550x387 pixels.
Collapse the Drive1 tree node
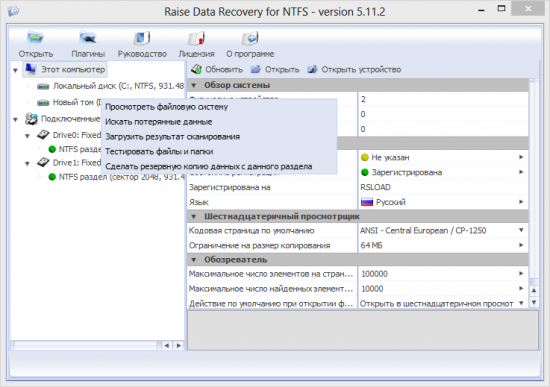click(27, 164)
